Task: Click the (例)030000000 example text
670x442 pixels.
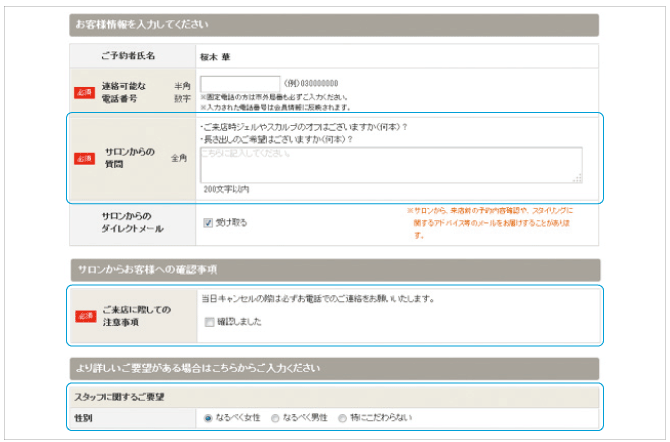Action: [311, 83]
